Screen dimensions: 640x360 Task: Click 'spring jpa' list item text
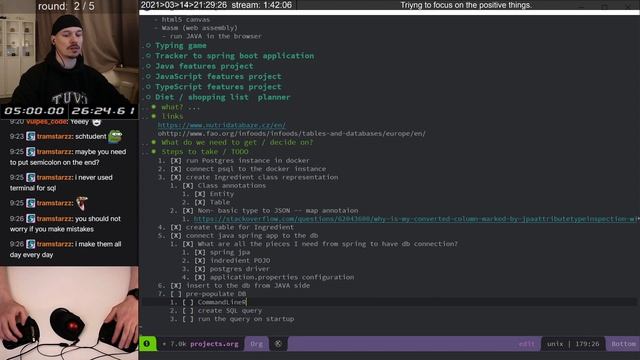pos(230,252)
